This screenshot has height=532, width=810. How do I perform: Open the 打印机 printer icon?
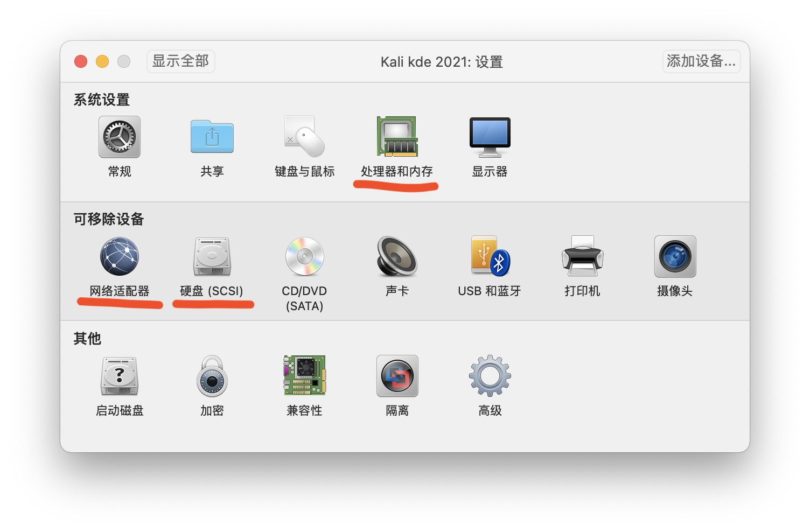click(583, 256)
